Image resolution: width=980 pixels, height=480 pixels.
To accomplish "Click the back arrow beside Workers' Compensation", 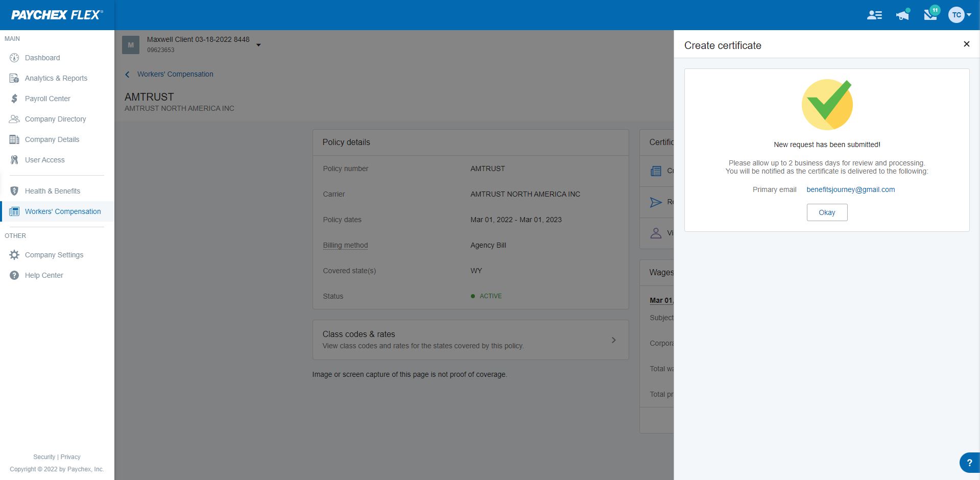I will (127, 75).
